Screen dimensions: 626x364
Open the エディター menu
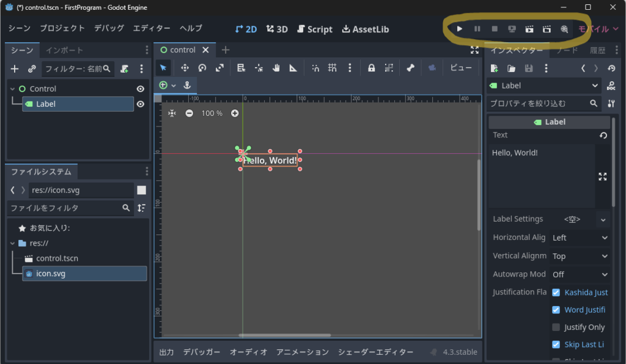point(152,28)
